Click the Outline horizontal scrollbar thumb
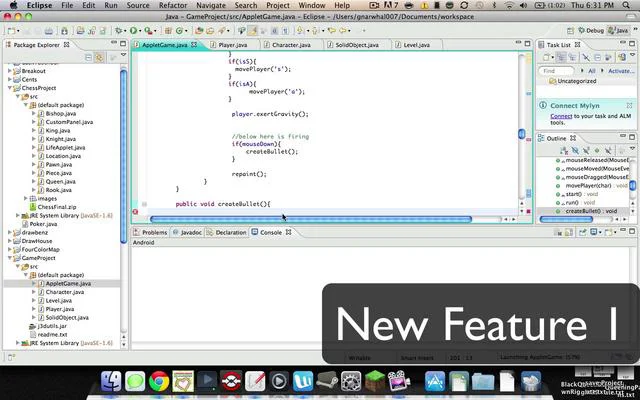 click(x=566, y=220)
